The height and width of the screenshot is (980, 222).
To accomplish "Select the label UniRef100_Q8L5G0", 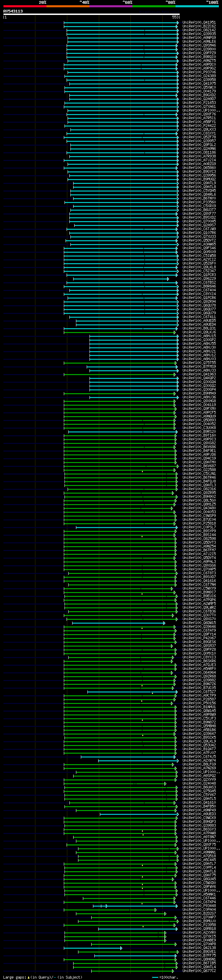I will pyautogui.click(x=199, y=500).
